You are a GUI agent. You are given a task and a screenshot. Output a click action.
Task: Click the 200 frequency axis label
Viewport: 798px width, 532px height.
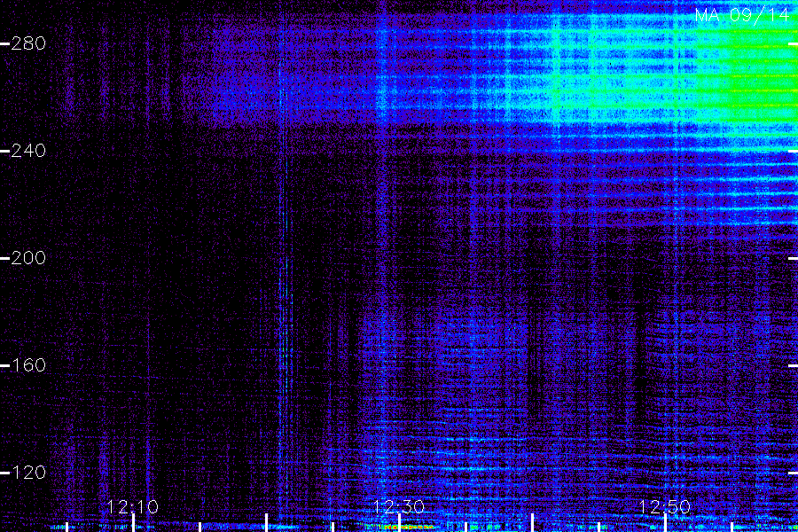[28, 258]
